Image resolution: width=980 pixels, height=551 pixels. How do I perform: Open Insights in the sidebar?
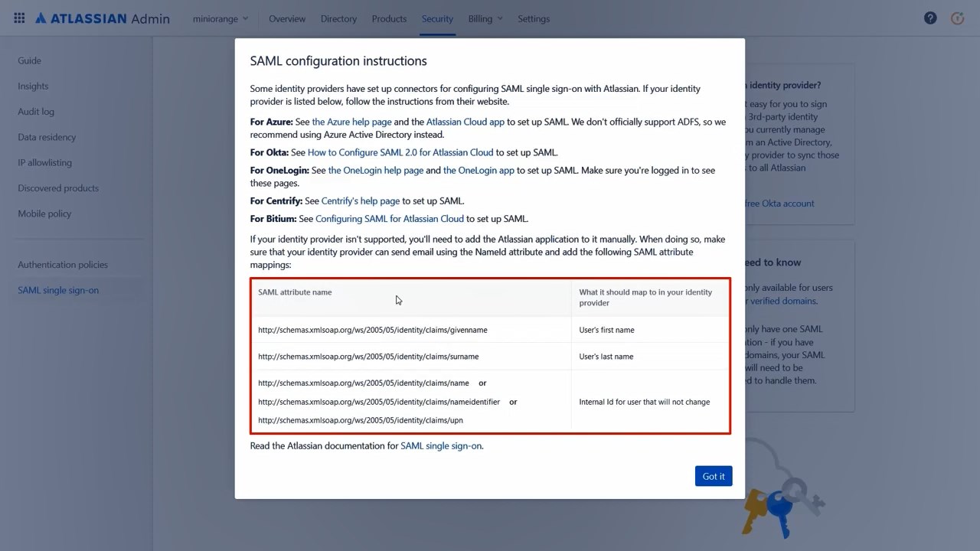tap(33, 86)
